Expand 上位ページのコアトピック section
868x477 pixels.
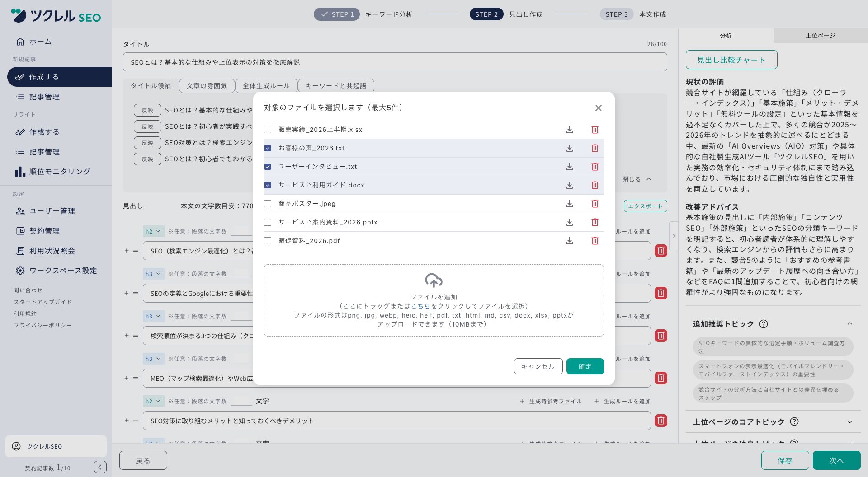850,422
